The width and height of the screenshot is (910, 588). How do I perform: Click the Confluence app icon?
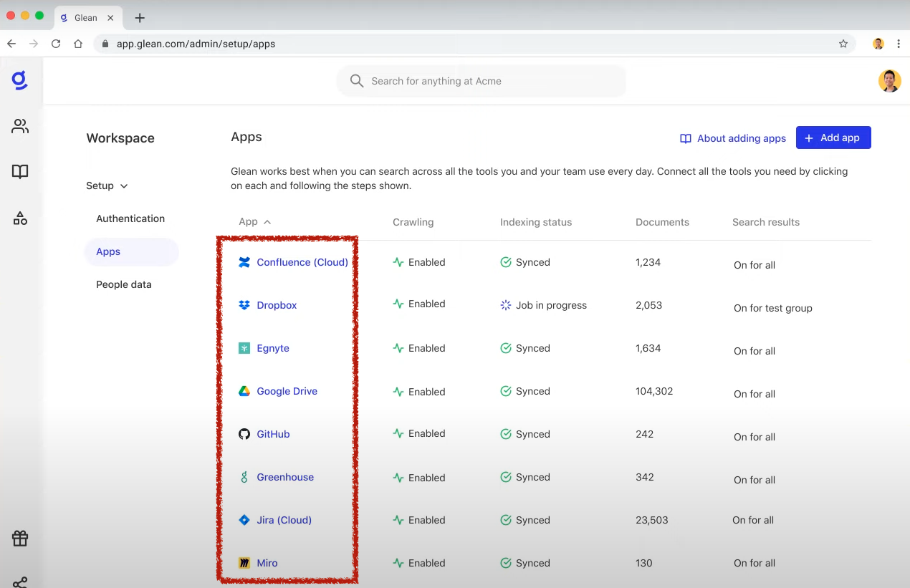point(244,262)
